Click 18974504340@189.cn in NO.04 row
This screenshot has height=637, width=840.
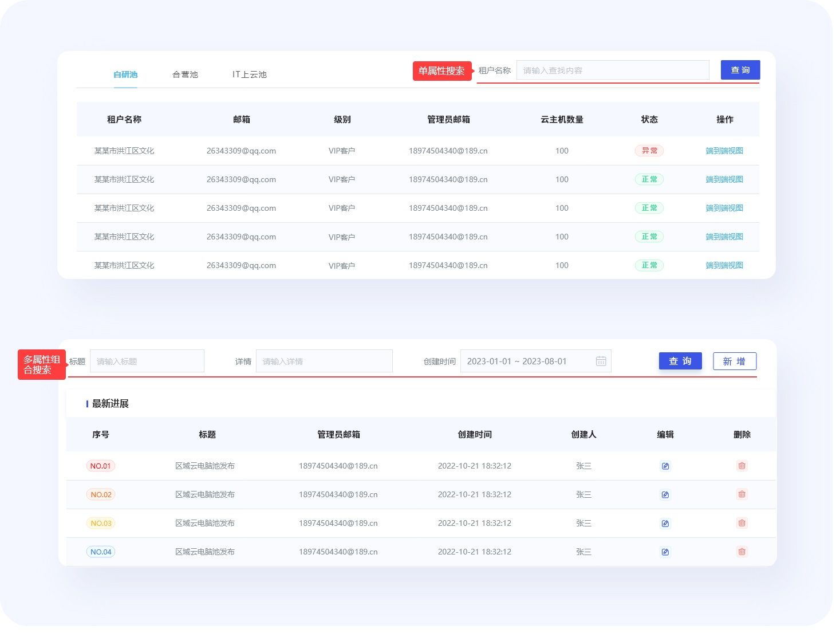click(338, 552)
